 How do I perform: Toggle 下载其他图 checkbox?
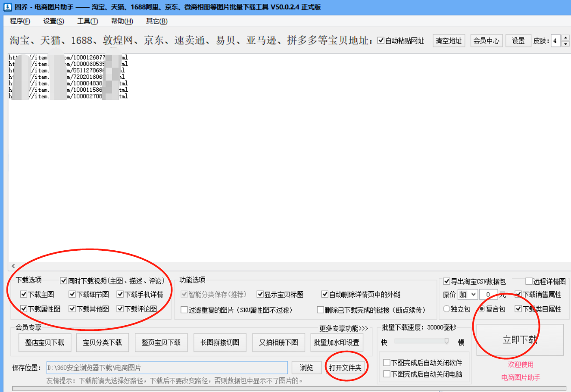click(72, 309)
